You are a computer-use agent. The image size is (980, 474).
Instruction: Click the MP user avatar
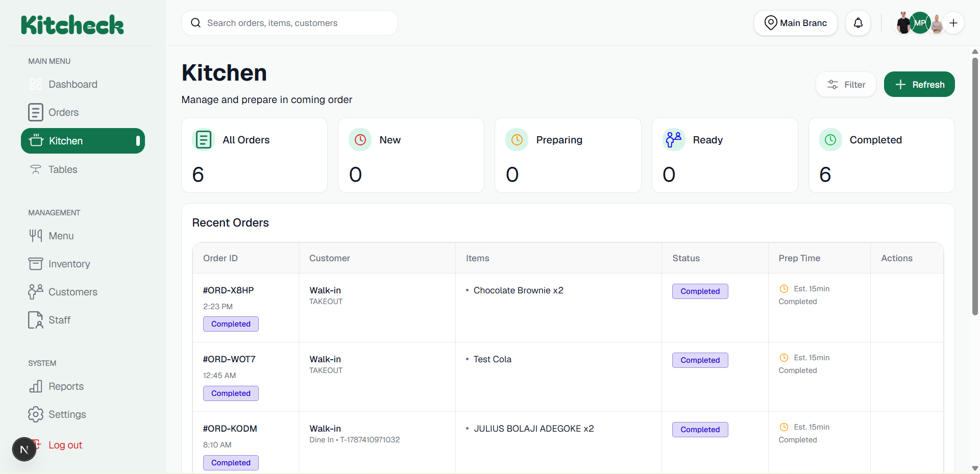920,23
